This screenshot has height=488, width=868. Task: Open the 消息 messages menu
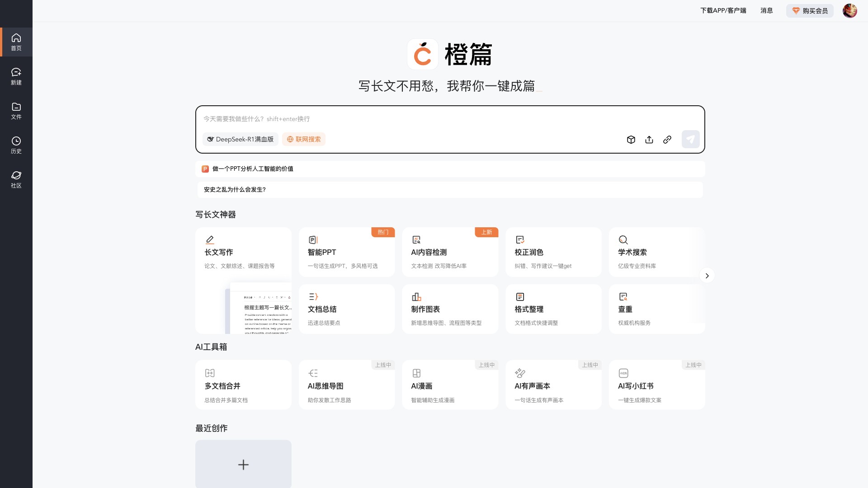coord(766,10)
